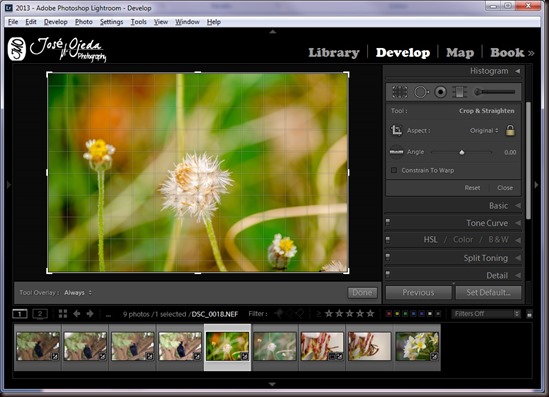This screenshot has width=549, height=397.
Task: Select the Red Eye Correction tool icon
Action: (x=440, y=92)
